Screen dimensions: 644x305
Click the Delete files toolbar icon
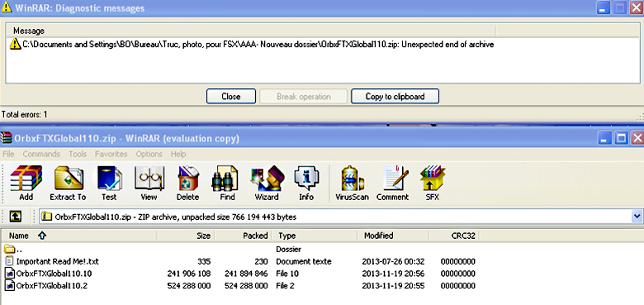pos(187,183)
